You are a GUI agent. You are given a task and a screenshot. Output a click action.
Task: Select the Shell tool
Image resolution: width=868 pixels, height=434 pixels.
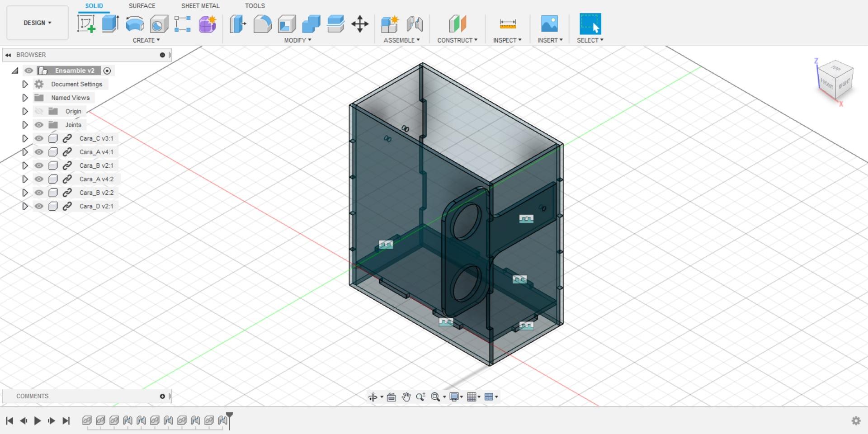(x=287, y=24)
